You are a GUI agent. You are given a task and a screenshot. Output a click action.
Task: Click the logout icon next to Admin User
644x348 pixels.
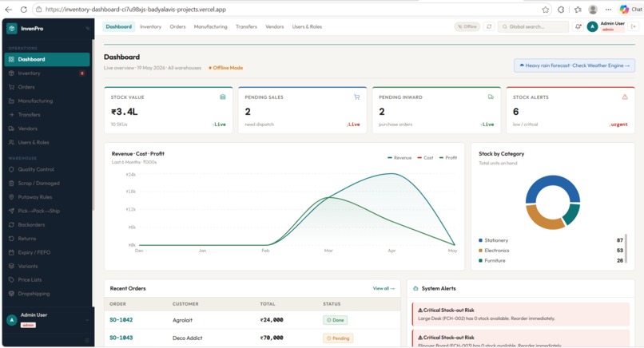(x=634, y=26)
